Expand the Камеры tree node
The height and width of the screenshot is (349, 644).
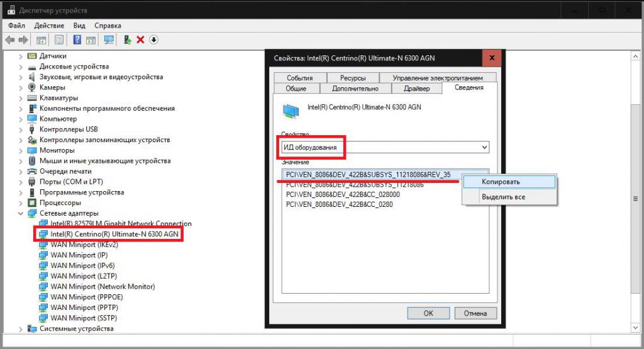pyautogui.click(x=21, y=87)
